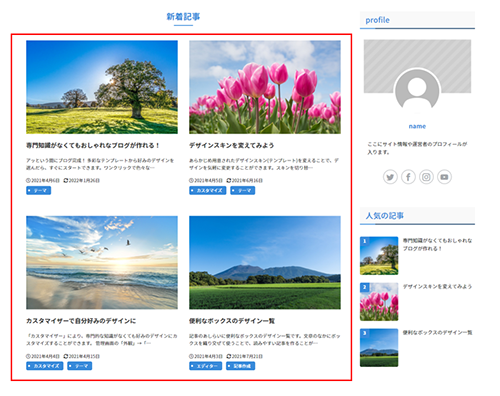
Task: Click the updated date 2021年4月15日
Action: click(84, 356)
